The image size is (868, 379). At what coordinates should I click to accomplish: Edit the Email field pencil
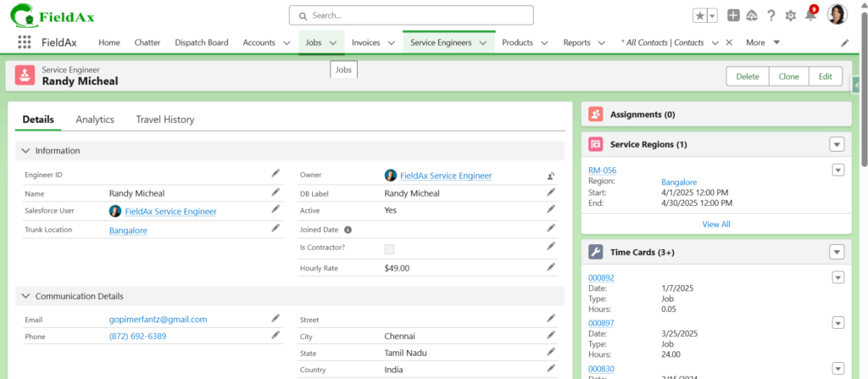[275, 318]
